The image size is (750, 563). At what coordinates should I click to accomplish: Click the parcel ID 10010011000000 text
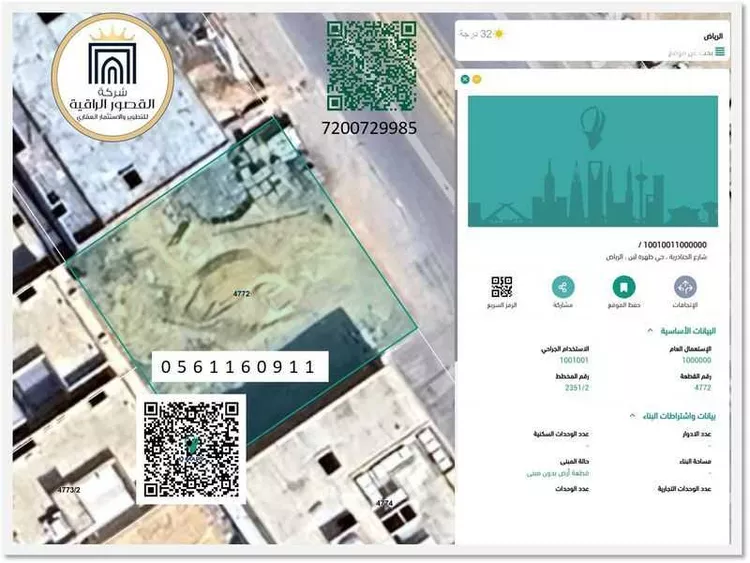tap(672, 245)
